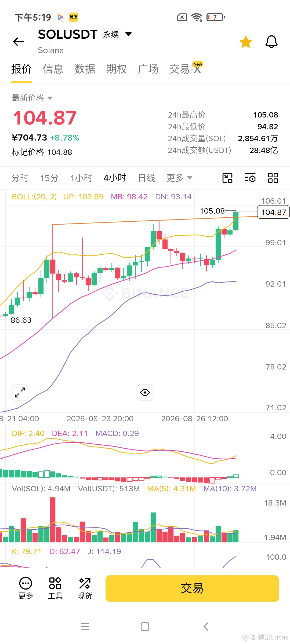Expand the 更多 intervals dropdown

point(179,178)
